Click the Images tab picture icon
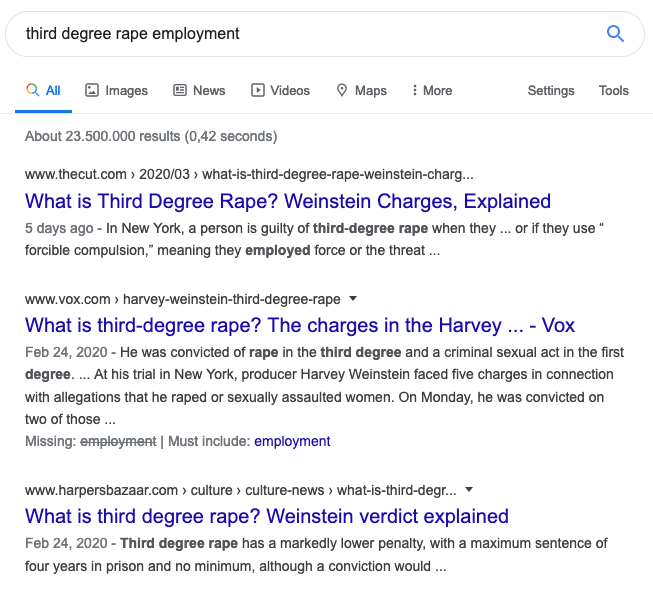This screenshot has height=598, width=653. point(92,90)
